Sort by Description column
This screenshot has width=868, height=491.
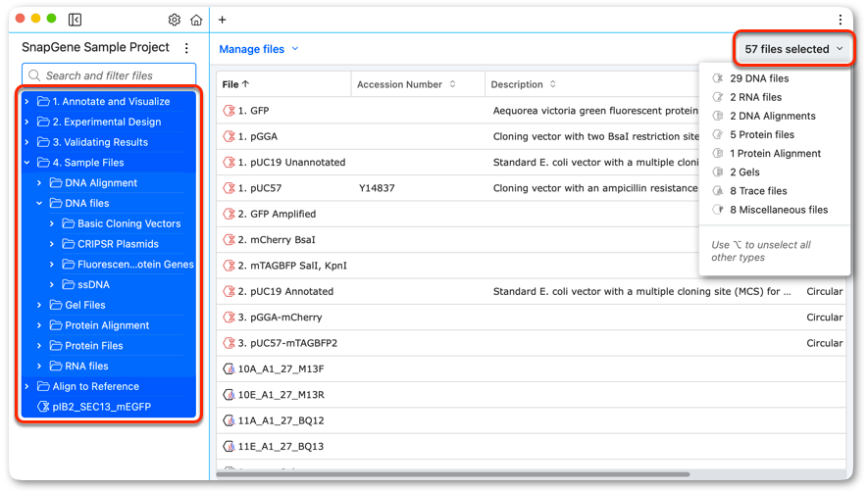click(523, 84)
